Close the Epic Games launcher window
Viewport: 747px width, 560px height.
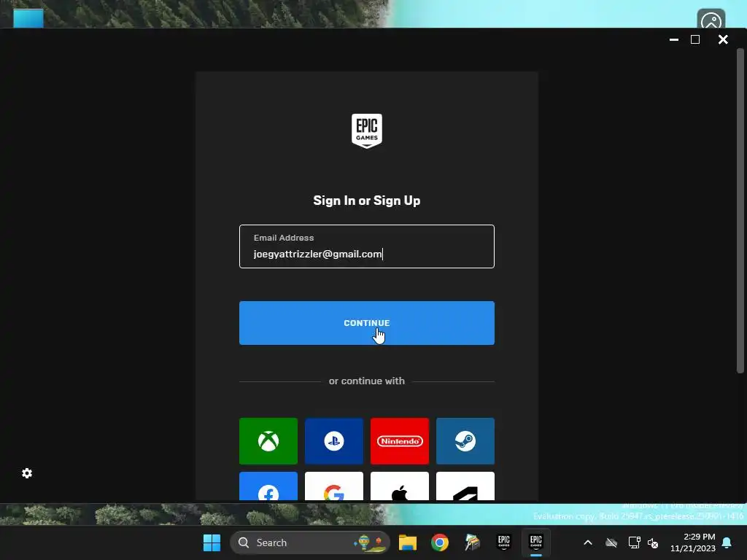point(723,39)
